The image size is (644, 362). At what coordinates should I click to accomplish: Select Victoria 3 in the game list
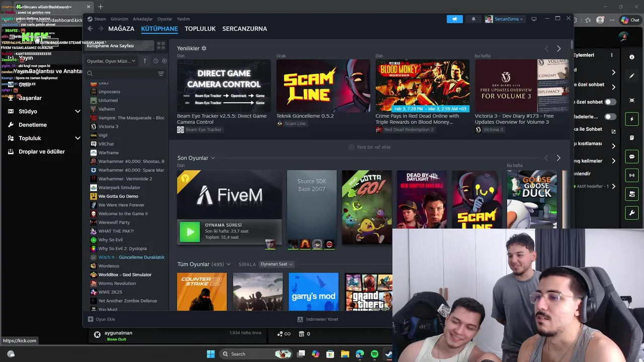[x=108, y=127]
